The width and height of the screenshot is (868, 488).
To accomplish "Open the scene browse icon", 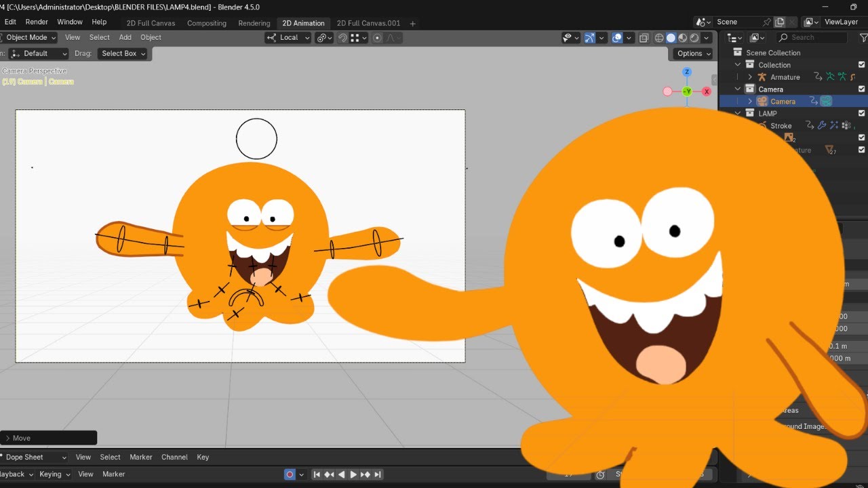I will coord(704,22).
